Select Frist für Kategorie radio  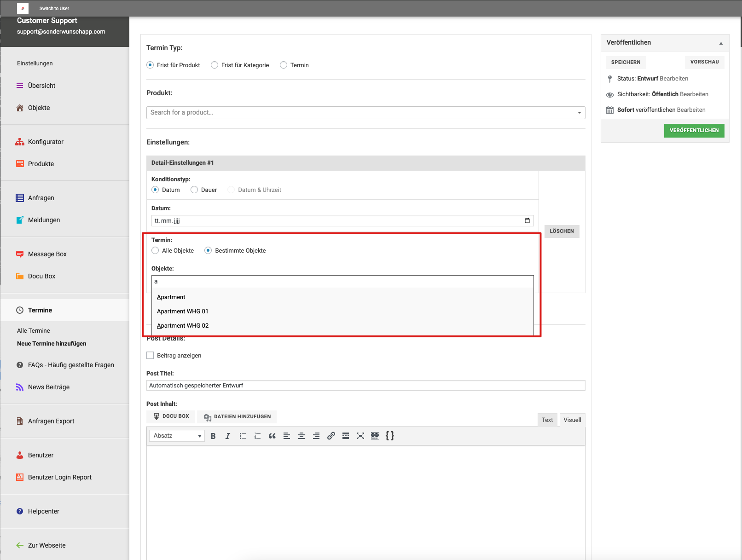(214, 65)
